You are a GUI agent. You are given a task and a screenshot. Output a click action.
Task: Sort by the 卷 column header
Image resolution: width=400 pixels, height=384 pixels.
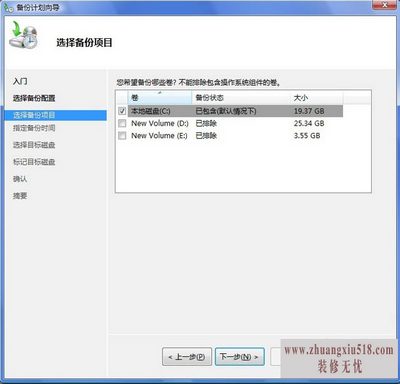point(160,98)
